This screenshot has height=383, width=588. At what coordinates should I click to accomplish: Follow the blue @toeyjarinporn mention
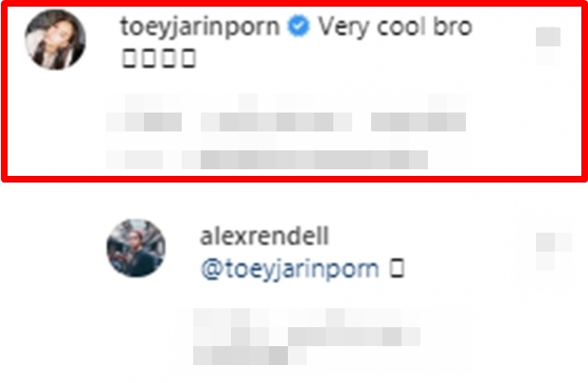click(x=290, y=270)
